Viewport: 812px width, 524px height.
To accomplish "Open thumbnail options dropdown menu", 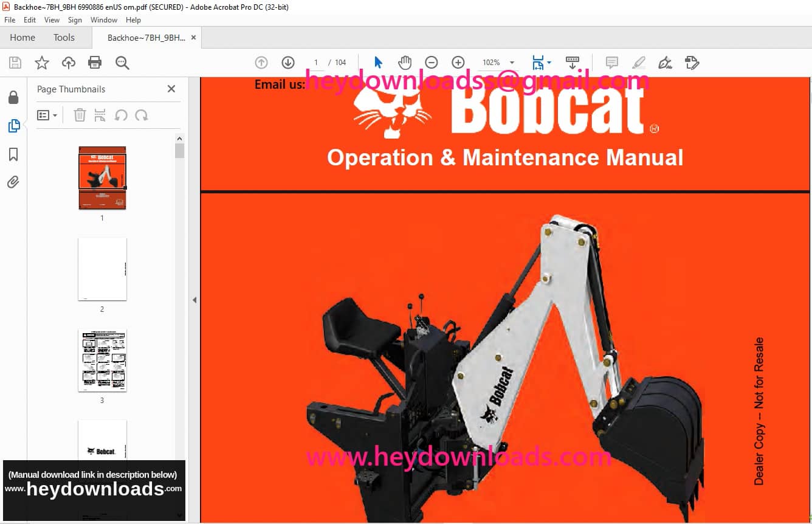I will pos(47,115).
